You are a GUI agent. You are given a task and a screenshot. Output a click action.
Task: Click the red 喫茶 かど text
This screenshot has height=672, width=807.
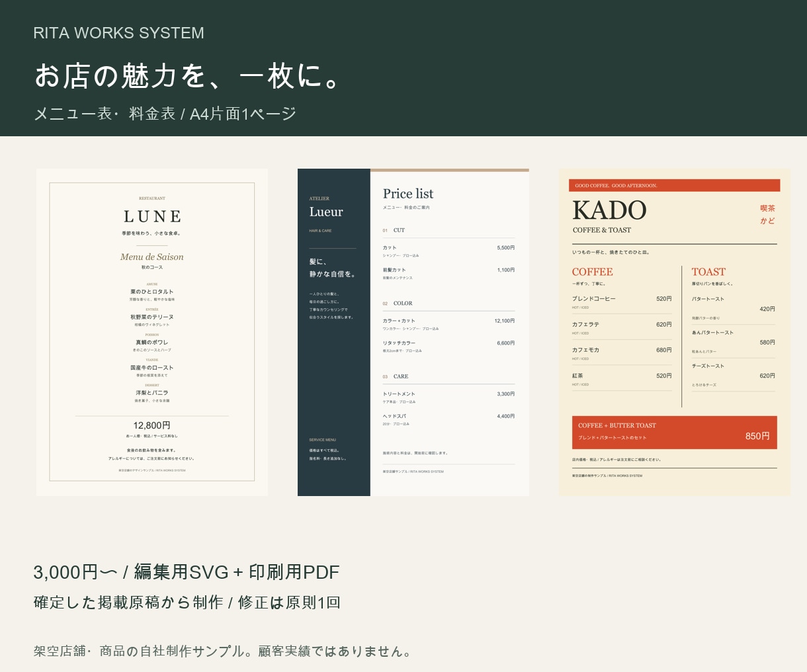767,214
